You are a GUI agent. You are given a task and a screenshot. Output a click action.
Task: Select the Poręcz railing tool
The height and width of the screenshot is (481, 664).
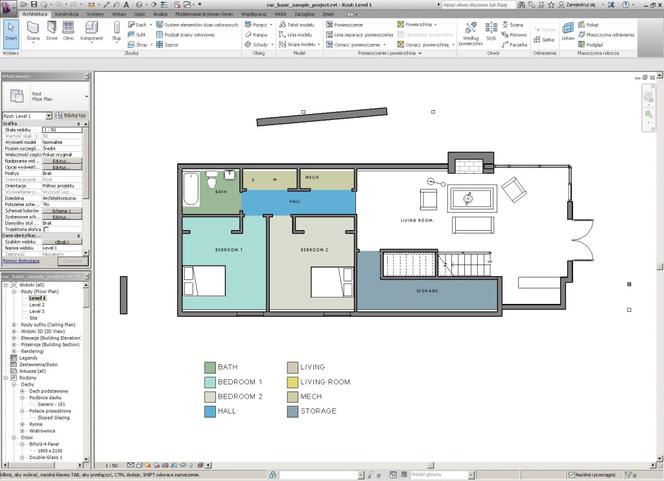click(256, 25)
